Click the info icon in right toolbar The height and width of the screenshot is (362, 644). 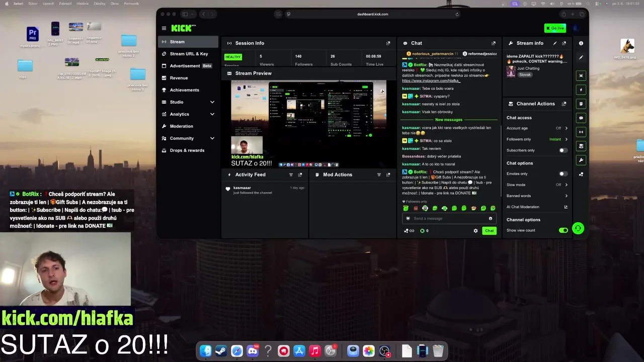[581, 43]
